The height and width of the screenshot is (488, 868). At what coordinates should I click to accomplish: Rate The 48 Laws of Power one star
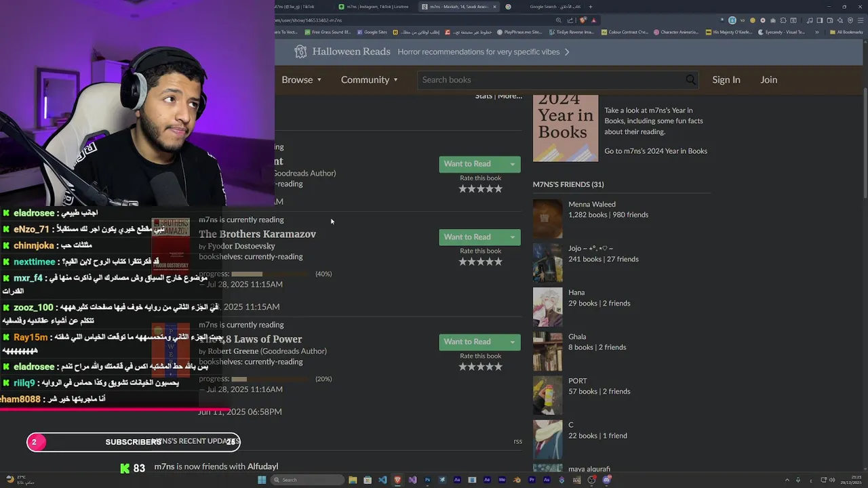pyautogui.click(x=462, y=367)
